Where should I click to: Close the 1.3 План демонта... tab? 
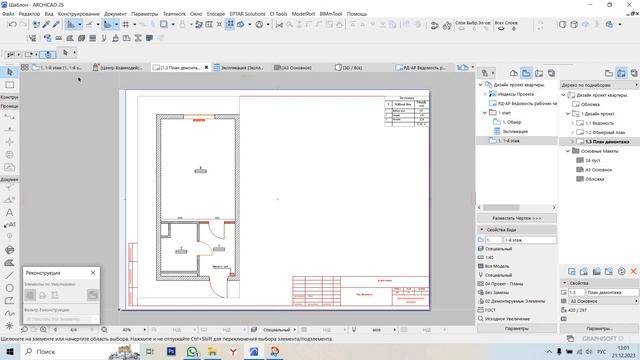207,67
